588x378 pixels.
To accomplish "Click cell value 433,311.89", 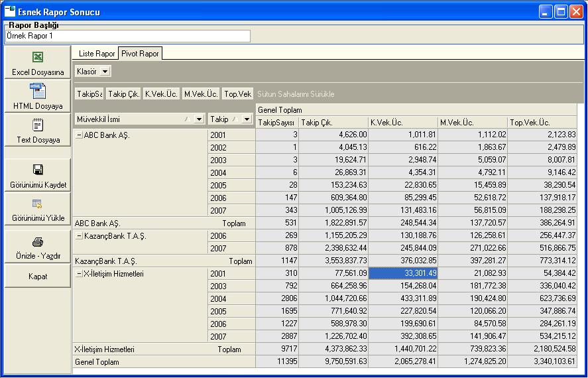I will 403,298.
